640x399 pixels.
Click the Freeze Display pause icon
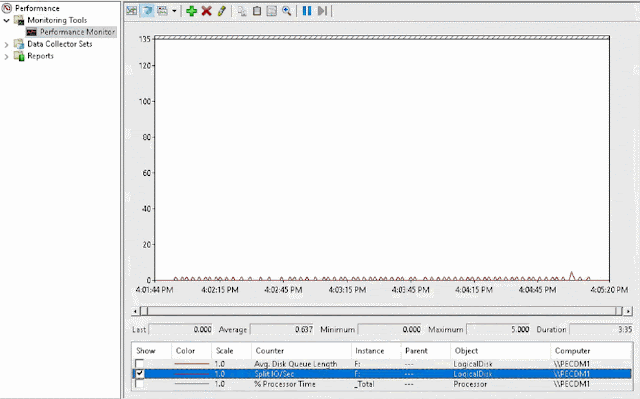pyautogui.click(x=307, y=11)
